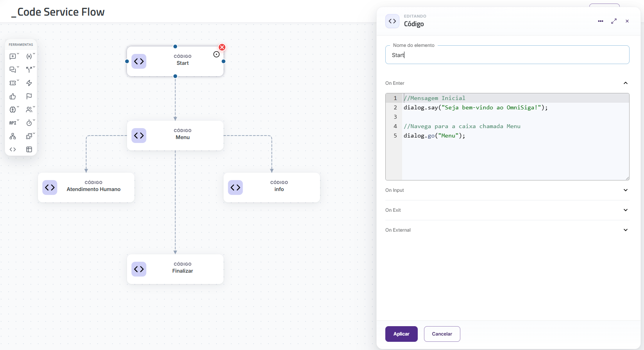The height and width of the screenshot is (350, 644).
Task: Open the more options ellipsis menu
Action: point(601,21)
